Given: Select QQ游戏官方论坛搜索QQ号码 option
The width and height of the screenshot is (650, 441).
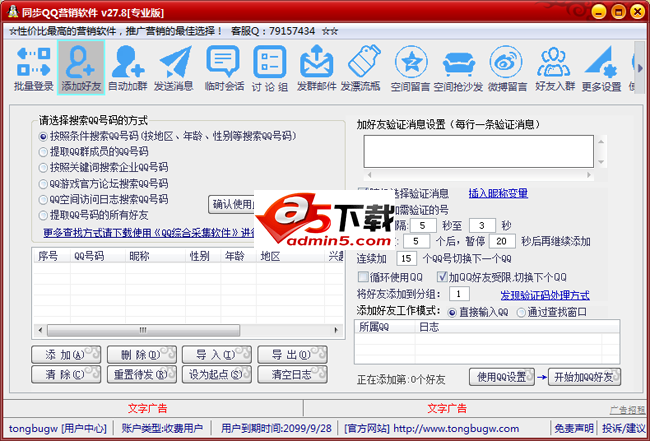Looking at the screenshot, I should click(103, 184).
